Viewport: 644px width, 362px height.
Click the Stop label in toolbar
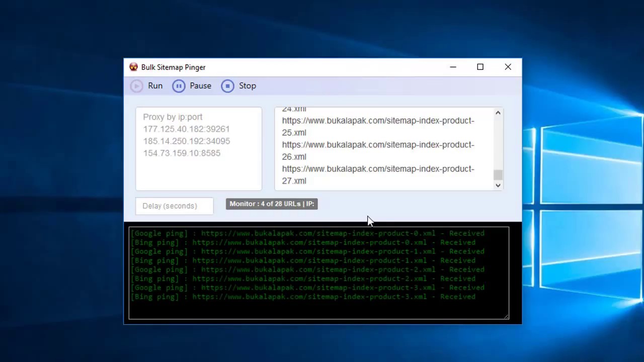click(x=248, y=86)
